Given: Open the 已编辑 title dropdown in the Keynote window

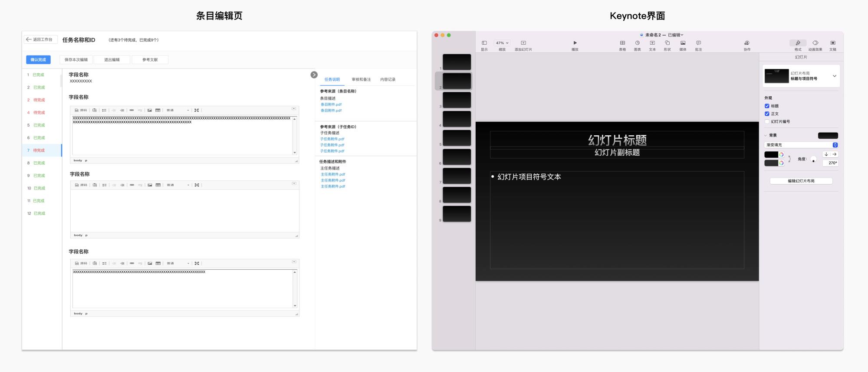Looking at the screenshot, I should point(676,35).
